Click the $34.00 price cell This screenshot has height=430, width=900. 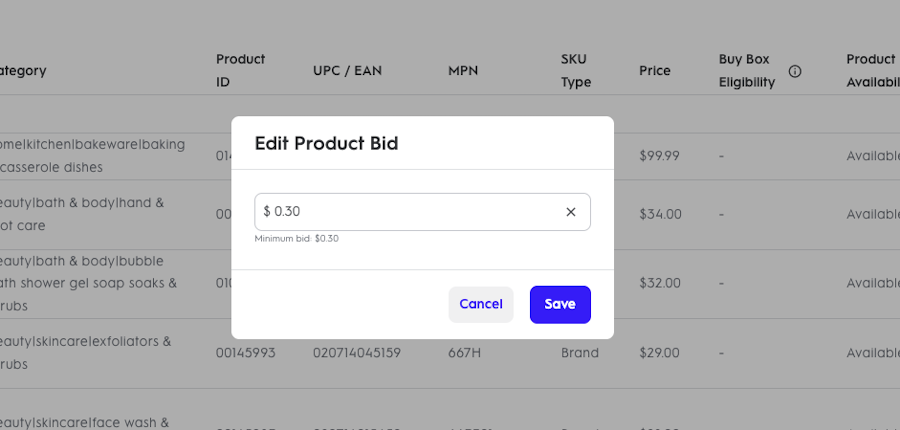pyautogui.click(x=661, y=214)
